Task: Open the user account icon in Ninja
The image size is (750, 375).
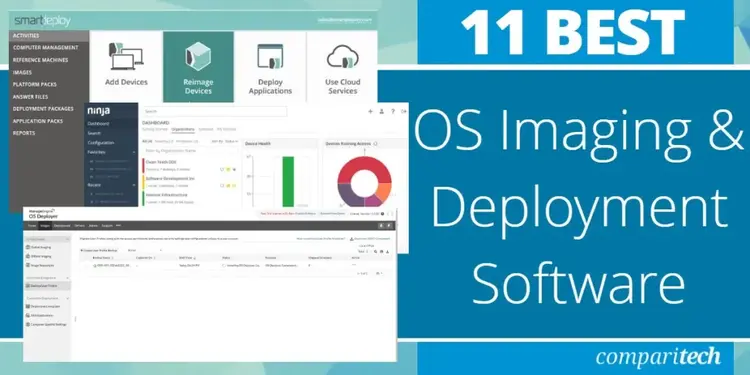Action: click(382, 111)
